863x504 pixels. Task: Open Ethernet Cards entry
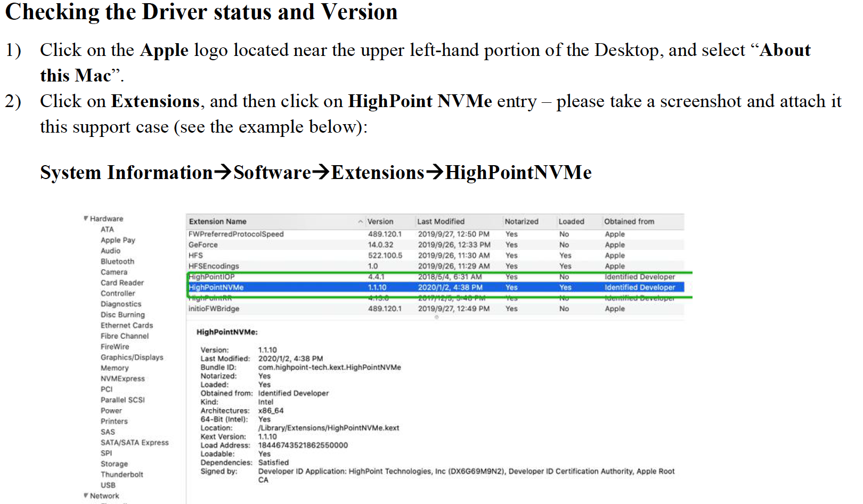[x=127, y=325]
